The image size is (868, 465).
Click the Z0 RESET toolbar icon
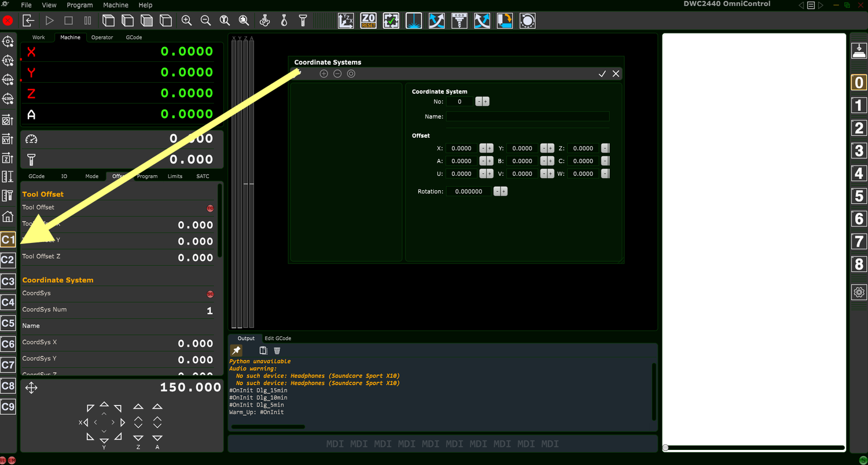pyautogui.click(x=369, y=21)
